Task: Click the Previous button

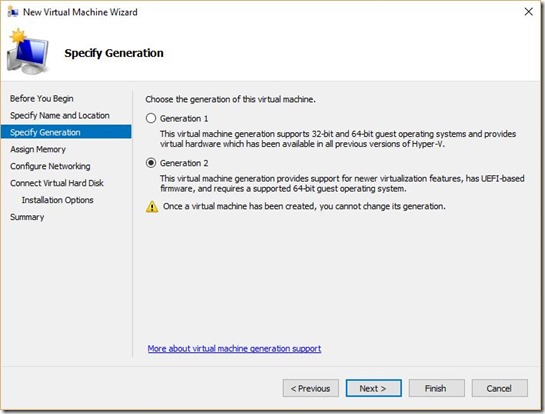Action: (311, 388)
